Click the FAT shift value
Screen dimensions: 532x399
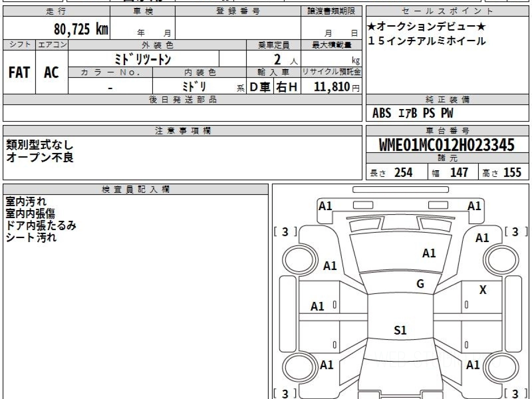click(19, 72)
